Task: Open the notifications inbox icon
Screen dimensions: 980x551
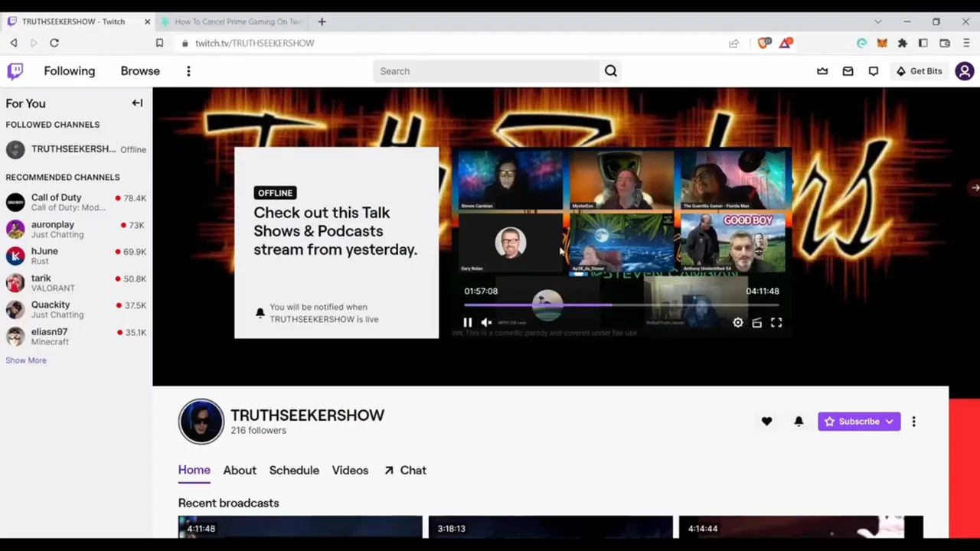Action: click(848, 71)
